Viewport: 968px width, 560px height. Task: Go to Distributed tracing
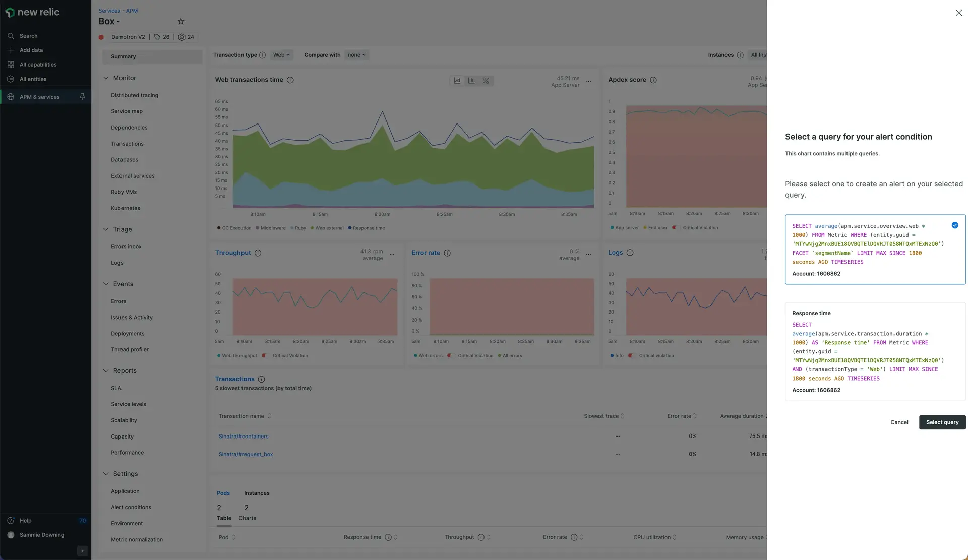(135, 95)
